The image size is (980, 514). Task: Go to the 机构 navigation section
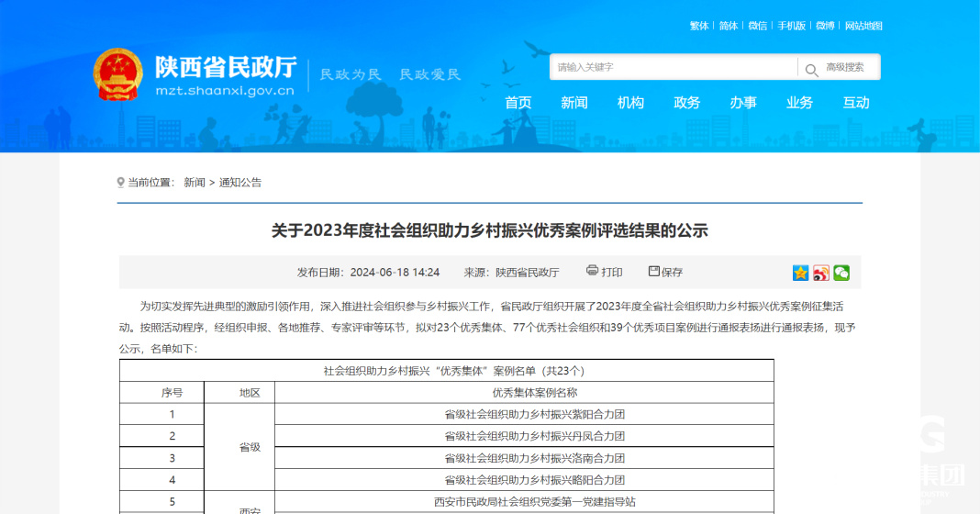630,103
